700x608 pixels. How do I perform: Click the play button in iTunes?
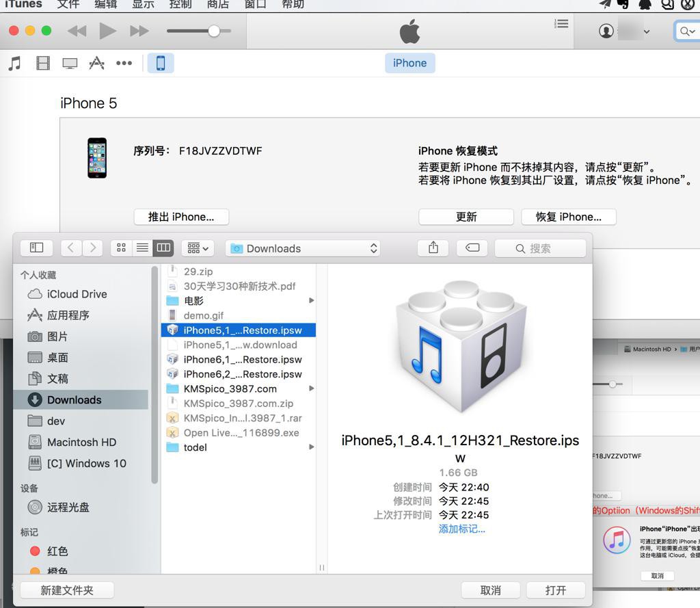pyautogui.click(x=107, y=31)
